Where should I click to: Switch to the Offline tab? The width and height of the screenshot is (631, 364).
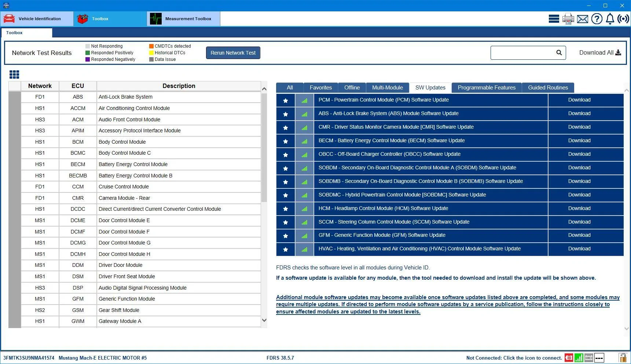pyautogui.click(x=352, y=88)
